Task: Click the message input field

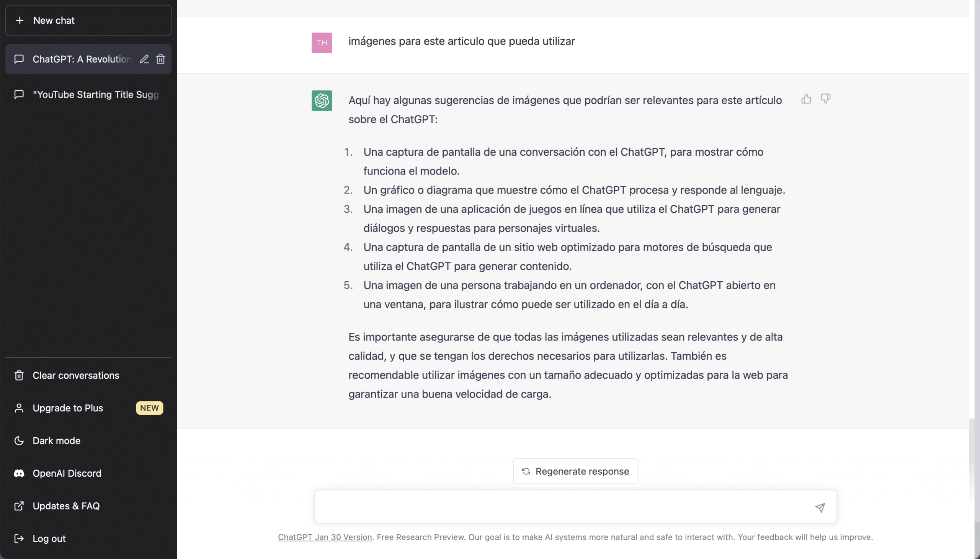Action: [575, 508]
